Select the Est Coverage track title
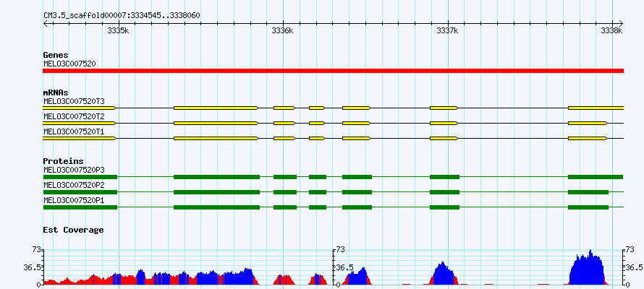The width and height of the screenshot is (644, 289). pyautogui.click(x=73, y=230)
